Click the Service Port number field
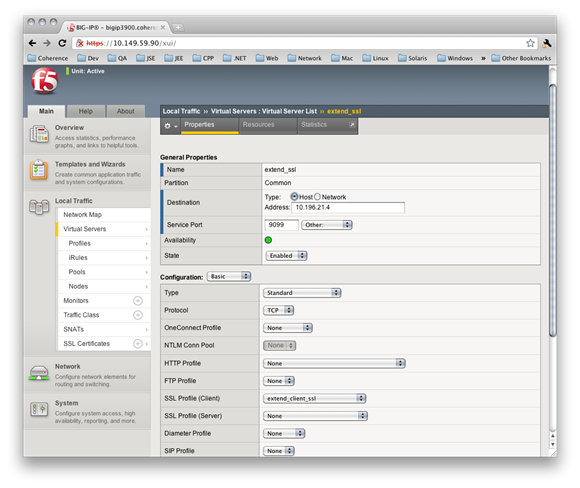Image resolution: width=580 pixels, height=488 pixels. tap(281, 225)
